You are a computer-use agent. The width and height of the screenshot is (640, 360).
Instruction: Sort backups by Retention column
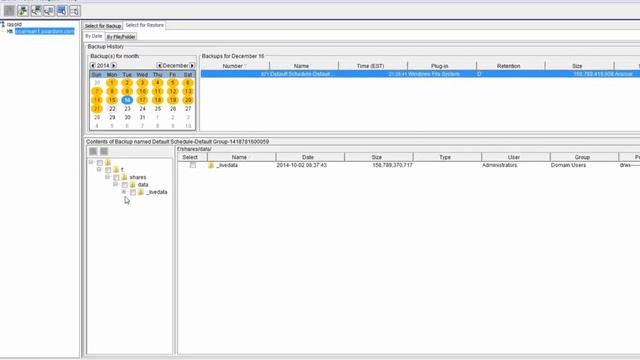click(510, 66)
